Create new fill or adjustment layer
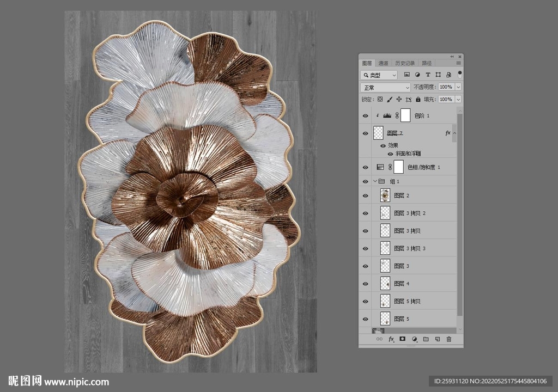The image size is (558, 392). [x=414, y=339]
